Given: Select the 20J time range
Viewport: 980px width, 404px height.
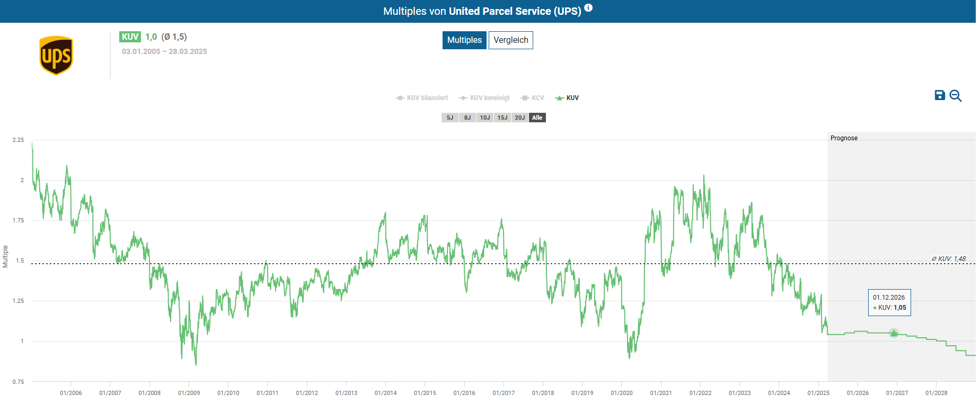Looking at the screenshot, I should coord(519,118).
